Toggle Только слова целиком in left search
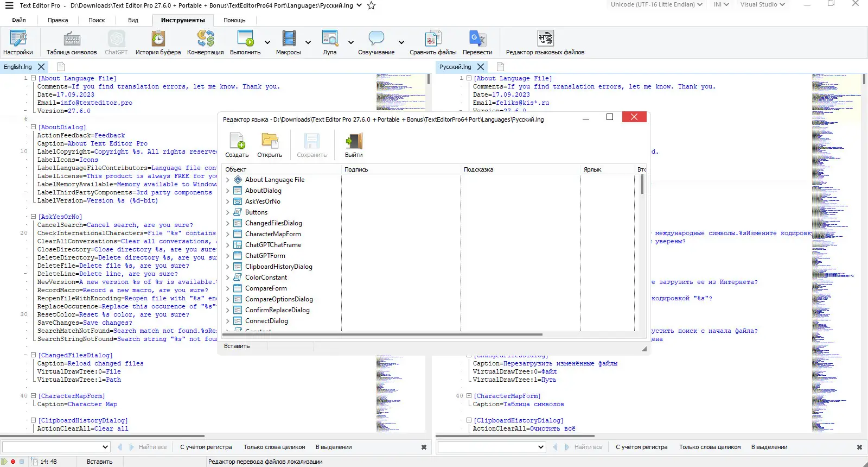 (274, 447)
